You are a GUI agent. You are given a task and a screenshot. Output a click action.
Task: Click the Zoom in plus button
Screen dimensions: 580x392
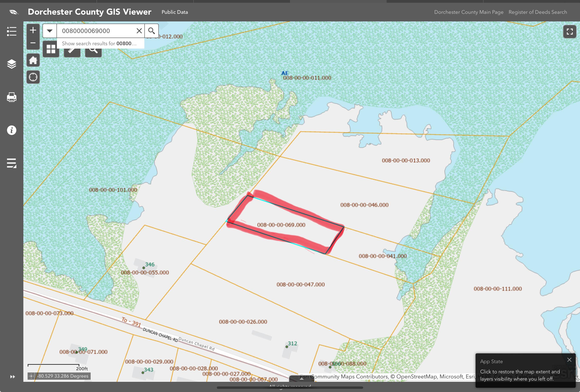(x=33, y=30)
